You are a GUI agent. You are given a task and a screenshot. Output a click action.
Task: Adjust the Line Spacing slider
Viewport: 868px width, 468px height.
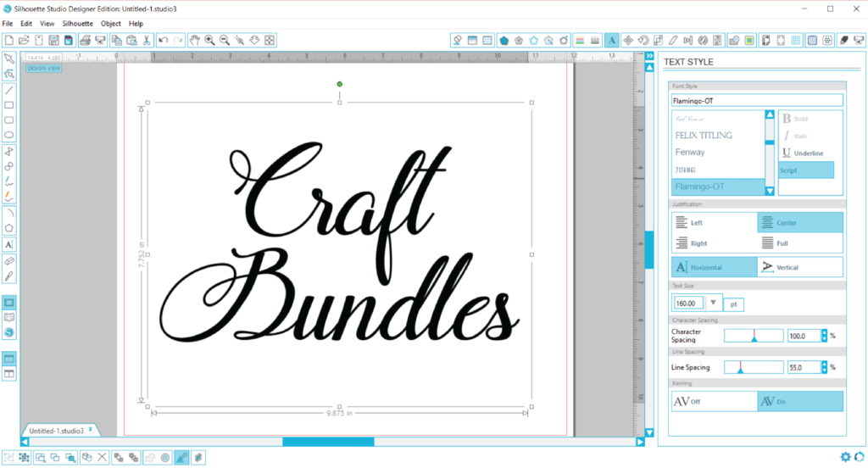(x=754, y=367)
